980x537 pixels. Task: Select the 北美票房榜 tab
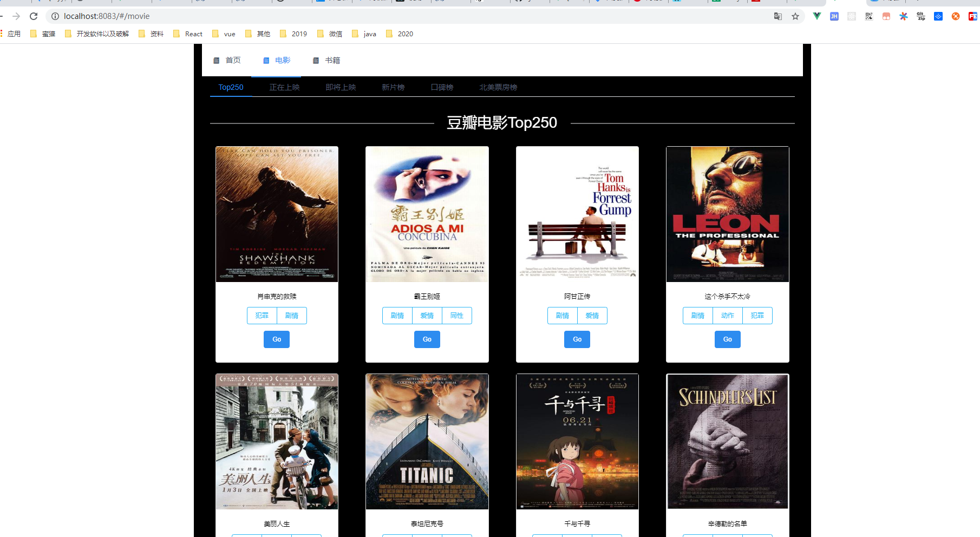(498, 87)
